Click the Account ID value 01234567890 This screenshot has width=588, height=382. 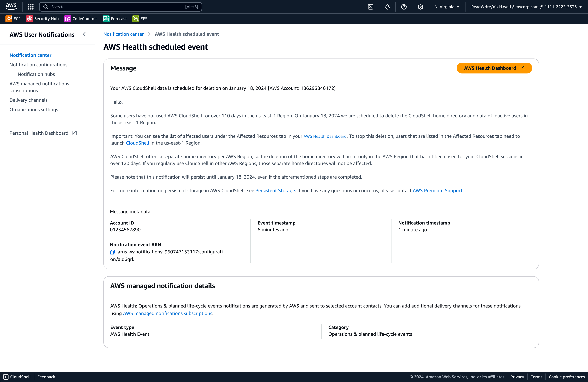[125, 230]
